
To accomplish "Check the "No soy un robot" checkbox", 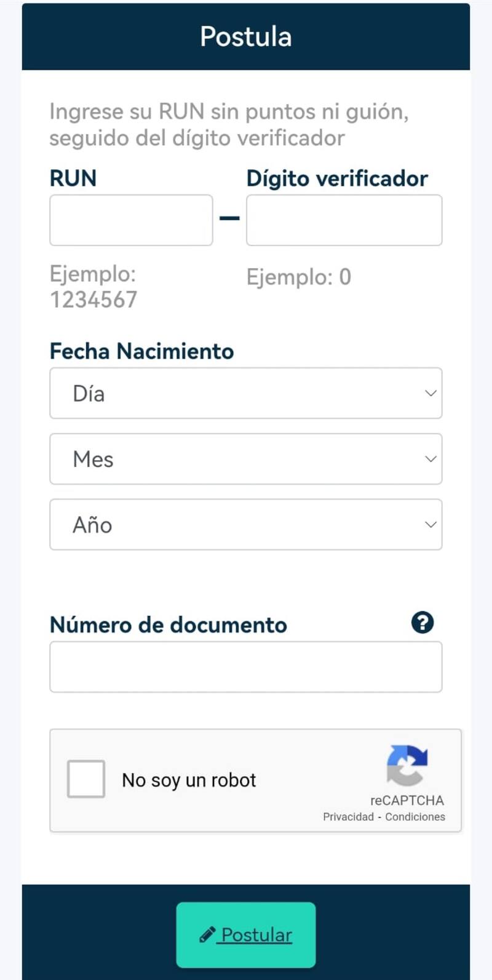I will pyautogui.click(x=86, y=779).
